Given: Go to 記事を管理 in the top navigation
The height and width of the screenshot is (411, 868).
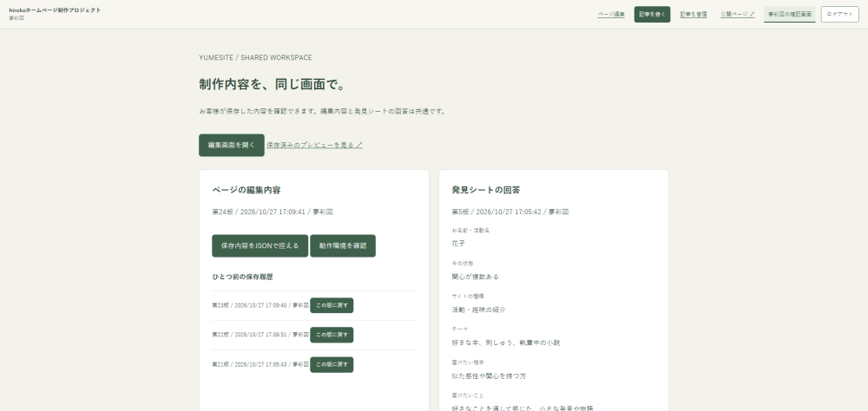Looking at the screenshot, I should (694, 15).
